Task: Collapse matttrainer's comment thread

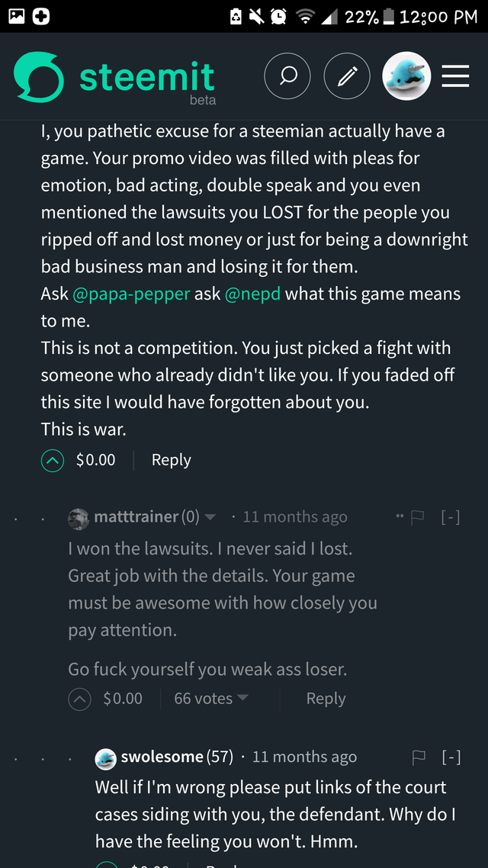Action: [x=451, y=518]
